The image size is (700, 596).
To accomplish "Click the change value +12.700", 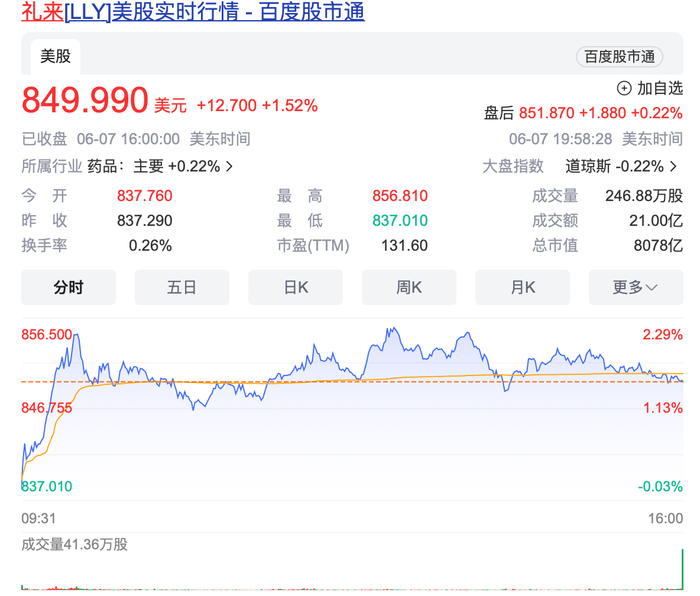I will click(x=226, y=106).
